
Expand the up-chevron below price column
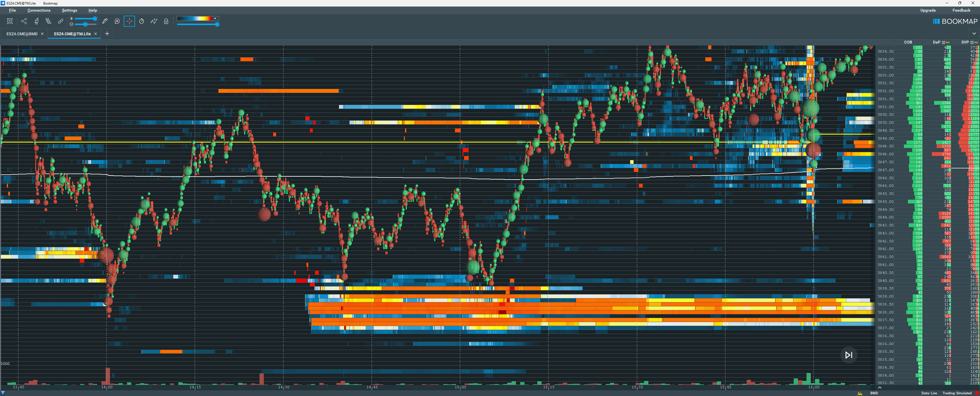coord(879,387)
